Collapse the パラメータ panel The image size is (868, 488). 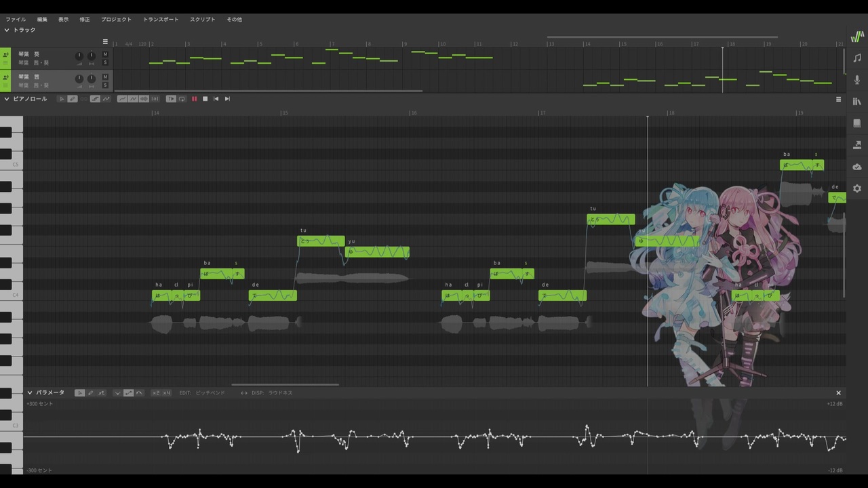click(x=30, y=393)
